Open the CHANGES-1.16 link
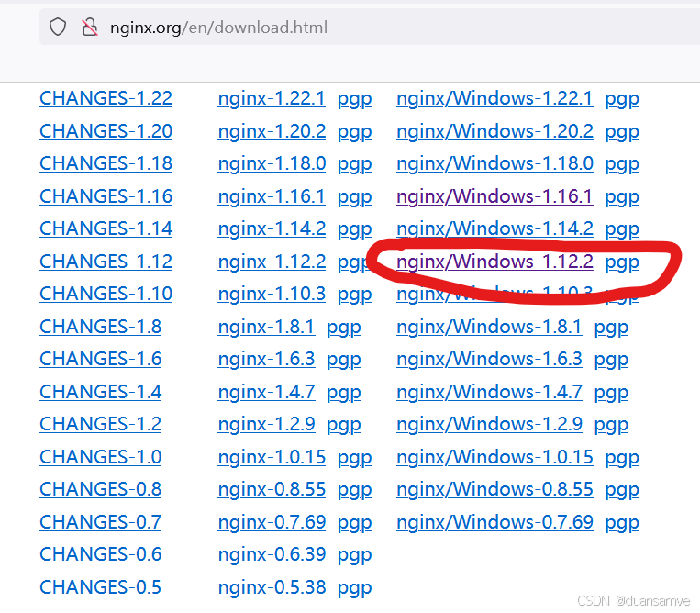Screen dimensions: 700x613 (106, 196)
